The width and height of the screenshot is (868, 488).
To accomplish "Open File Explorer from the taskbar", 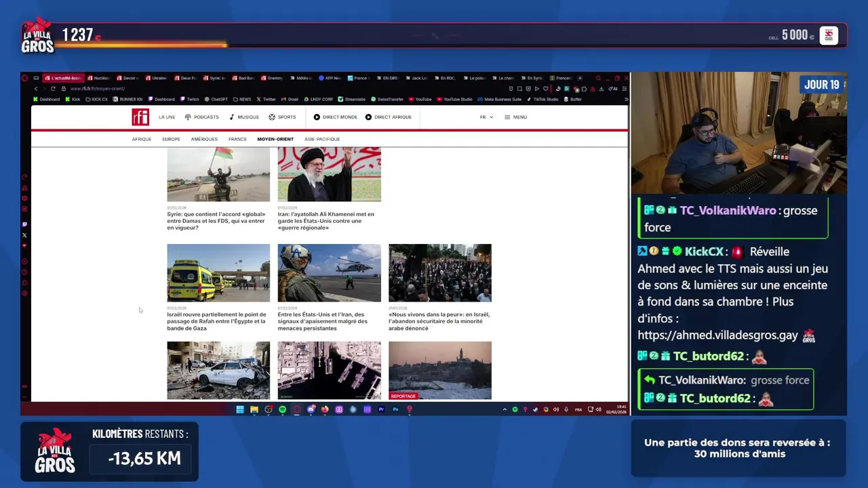I will click(254, 409).
